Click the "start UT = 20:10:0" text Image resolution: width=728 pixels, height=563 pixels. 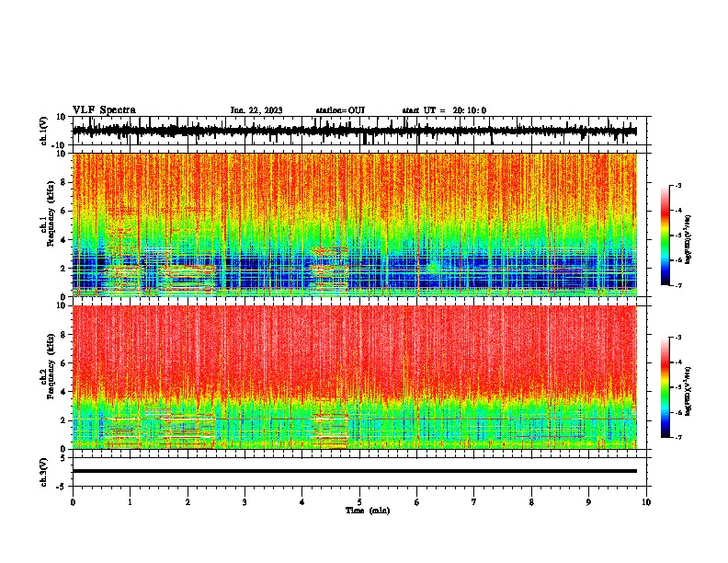pos(444,110)
